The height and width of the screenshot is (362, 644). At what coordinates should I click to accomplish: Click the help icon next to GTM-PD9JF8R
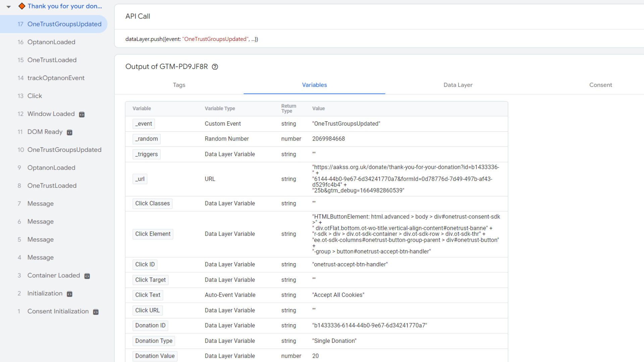pos(215,67)
